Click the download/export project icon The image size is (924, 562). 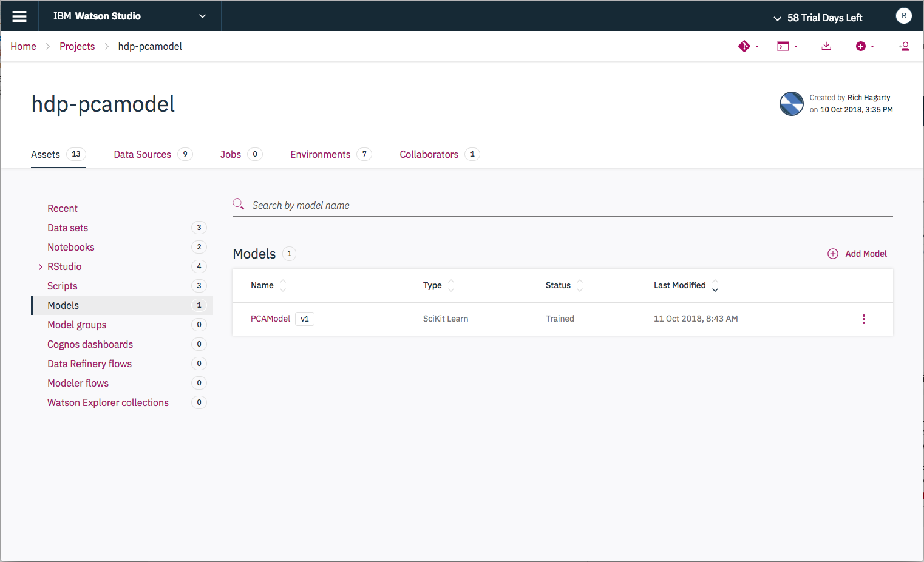[826, 46]
